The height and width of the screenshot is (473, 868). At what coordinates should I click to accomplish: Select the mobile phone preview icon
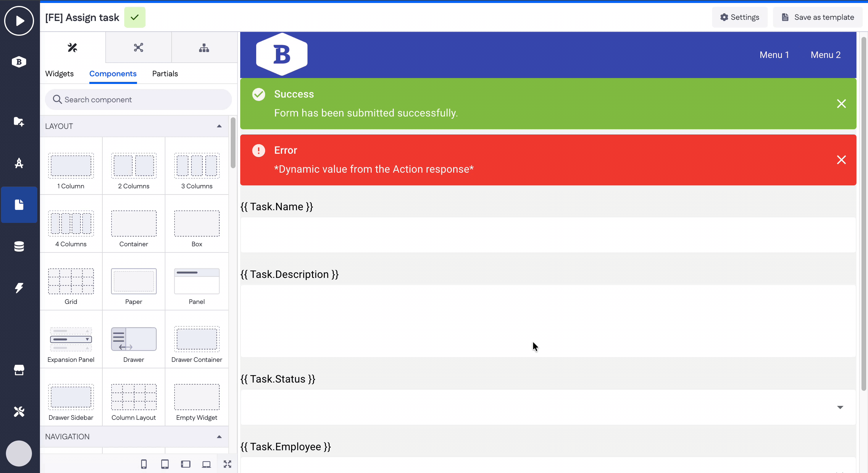(144, 464)
